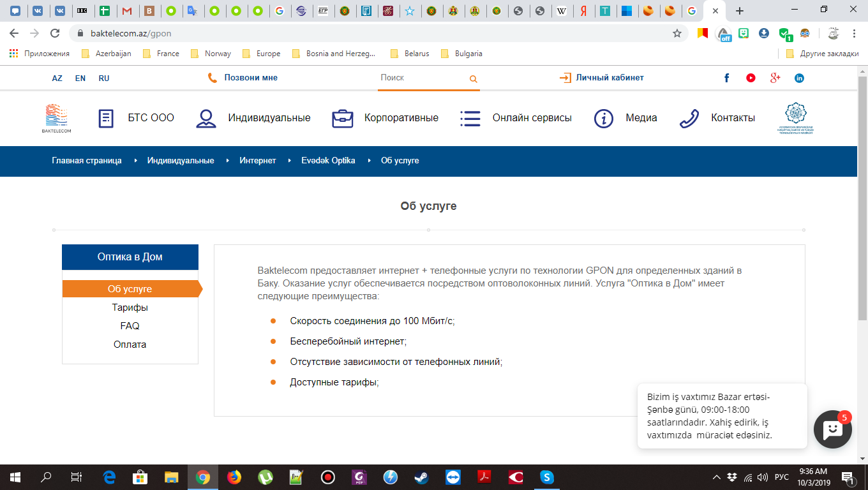This screenshot has width=868, height=490.
Task: Bookmark this page with star icon
Action: pos(677,33)
